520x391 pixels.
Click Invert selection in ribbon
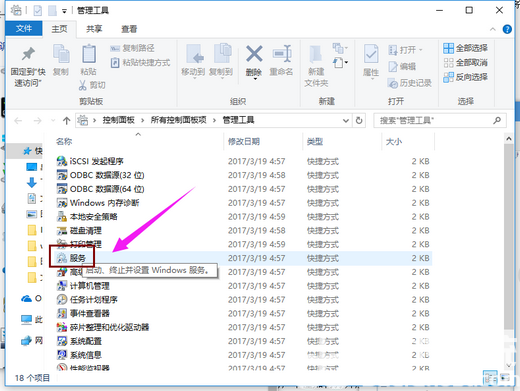pyautogui.click(x=465, y=77)
